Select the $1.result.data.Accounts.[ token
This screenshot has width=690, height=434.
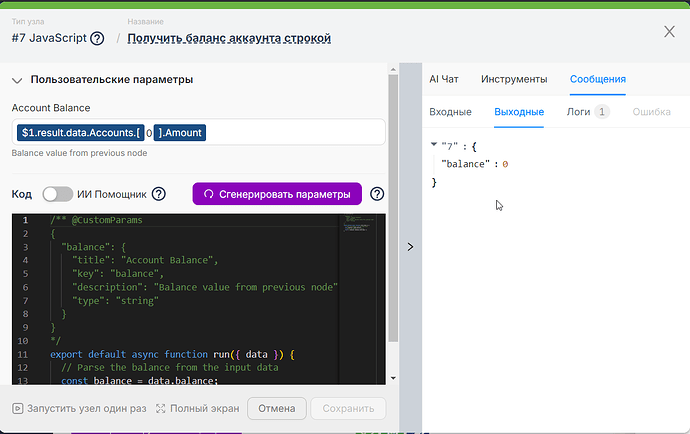[x=81, y=132]
